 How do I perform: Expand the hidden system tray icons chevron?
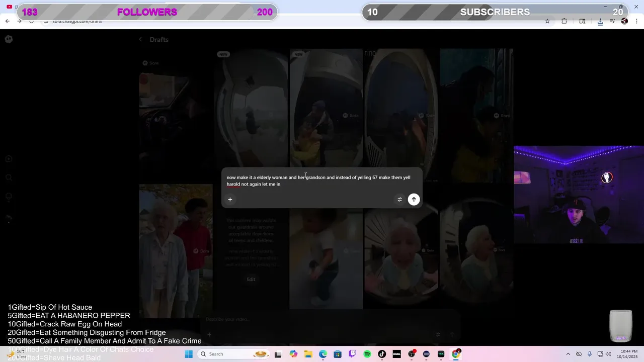click(568, 354)
